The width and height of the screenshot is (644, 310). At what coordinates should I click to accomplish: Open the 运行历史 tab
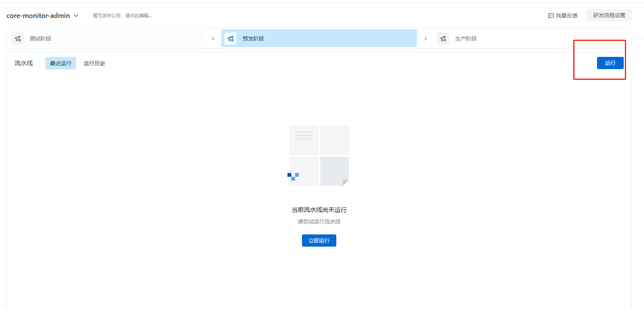tap(94, 63)
